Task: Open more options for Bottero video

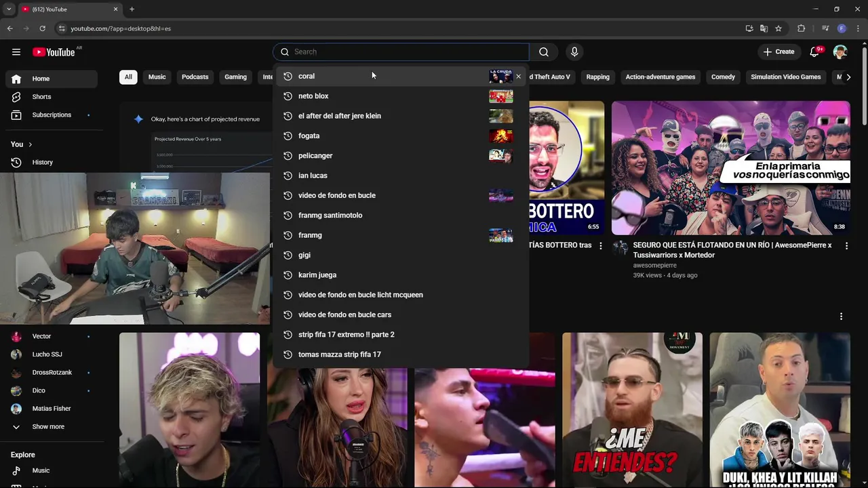Action: (600, 246)
